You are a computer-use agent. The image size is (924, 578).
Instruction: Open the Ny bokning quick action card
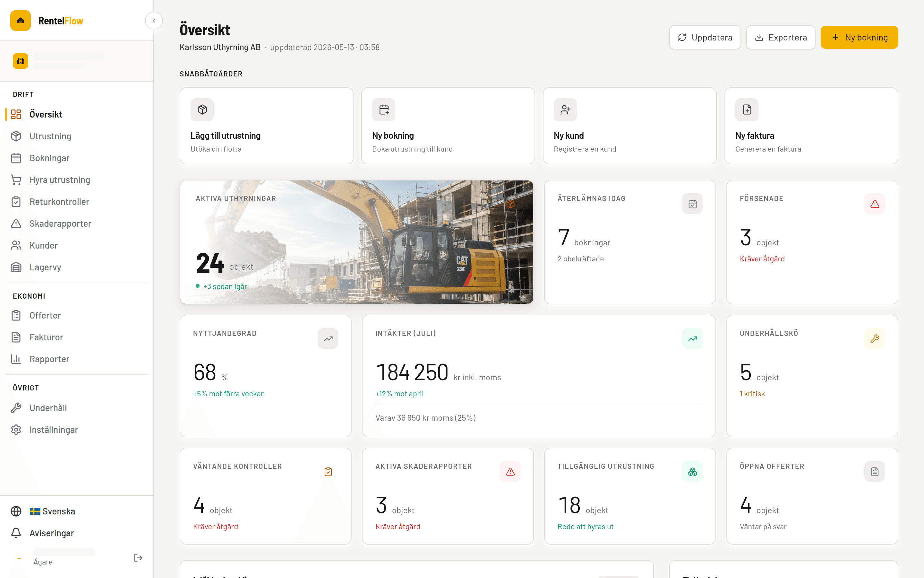click(x=448, y=126)
